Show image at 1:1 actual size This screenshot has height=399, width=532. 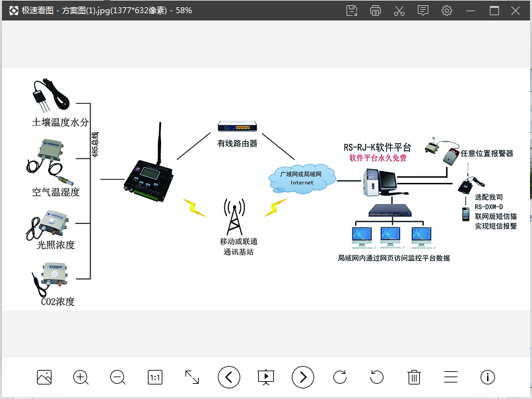(155, 377)
